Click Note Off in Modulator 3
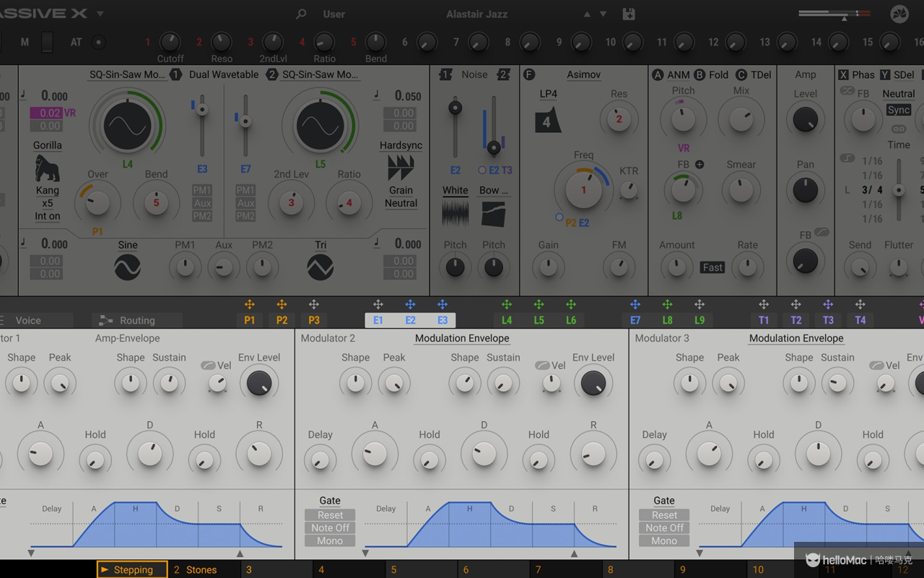 [664, 528]
